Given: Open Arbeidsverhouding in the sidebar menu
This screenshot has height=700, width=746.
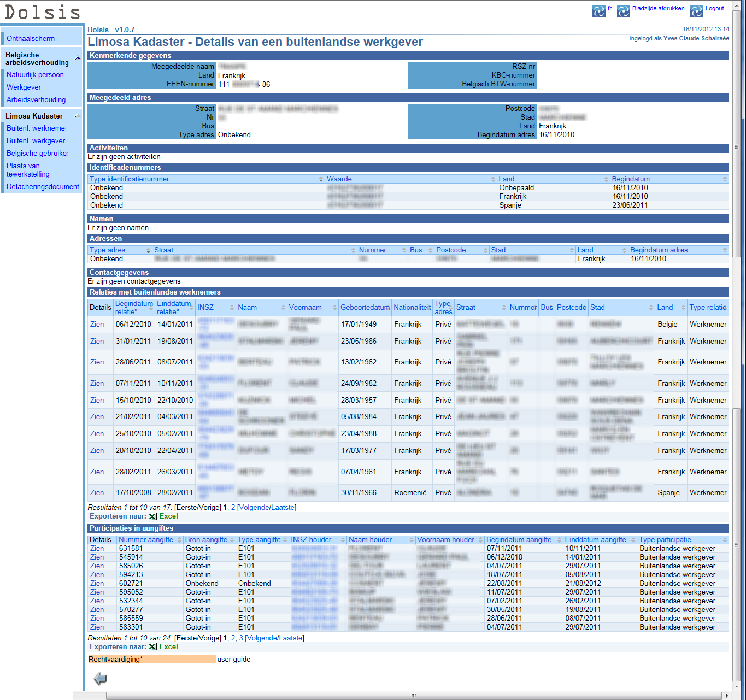Looking at the screenshot, I should [x=36, y=99].
